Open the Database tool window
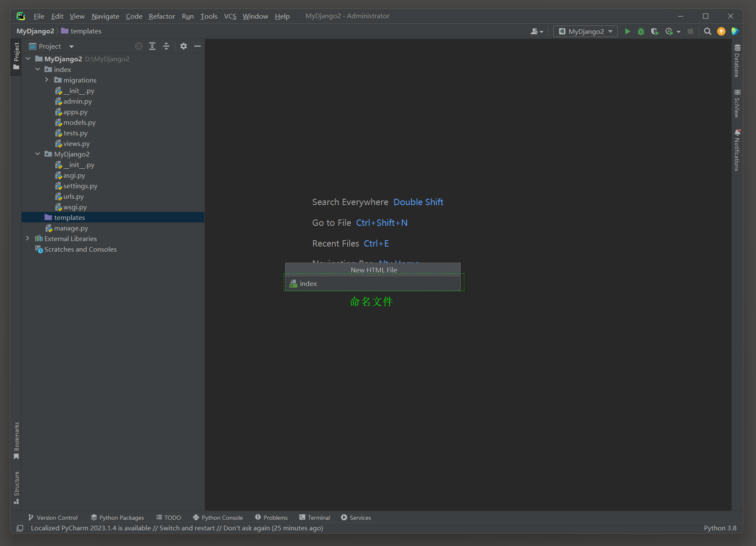Screen dimensions: 756x546 coord(737,61)
